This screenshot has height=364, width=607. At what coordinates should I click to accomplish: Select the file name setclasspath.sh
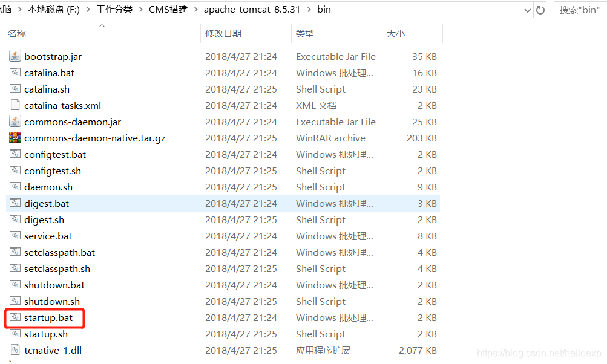[57, 269]
